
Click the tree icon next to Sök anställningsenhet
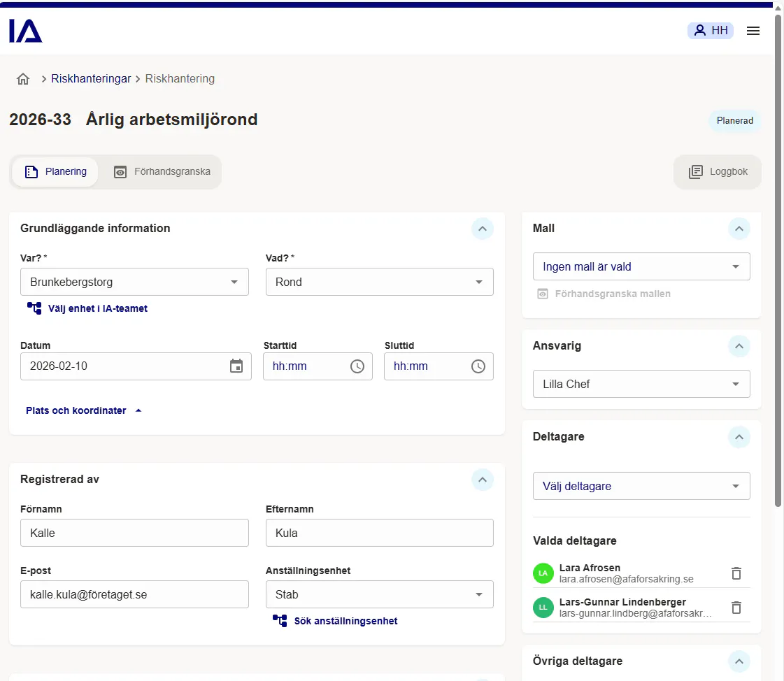coord(281,620)
